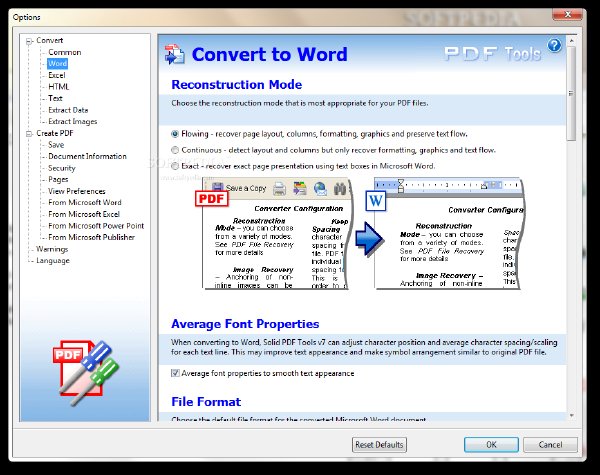Open Save options under Create PDF
This screenshot has width=600, height=475.
[56, 145]
